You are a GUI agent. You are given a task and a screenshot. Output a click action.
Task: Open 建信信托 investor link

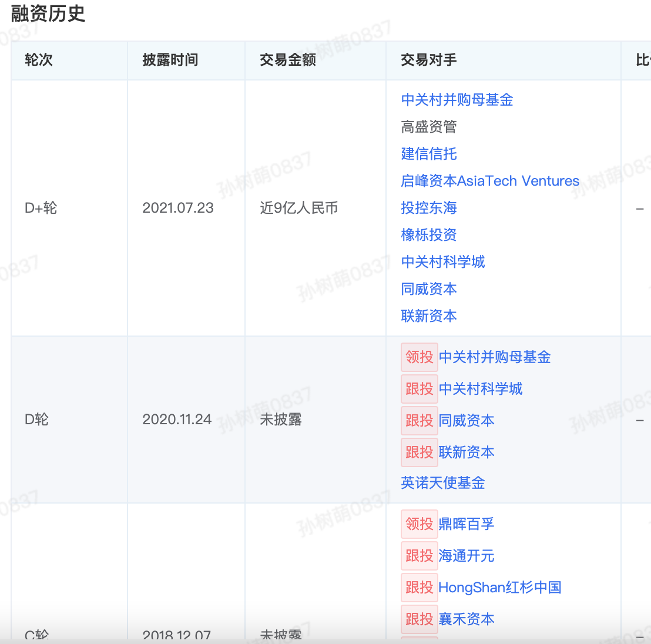[x=428, y=153]
